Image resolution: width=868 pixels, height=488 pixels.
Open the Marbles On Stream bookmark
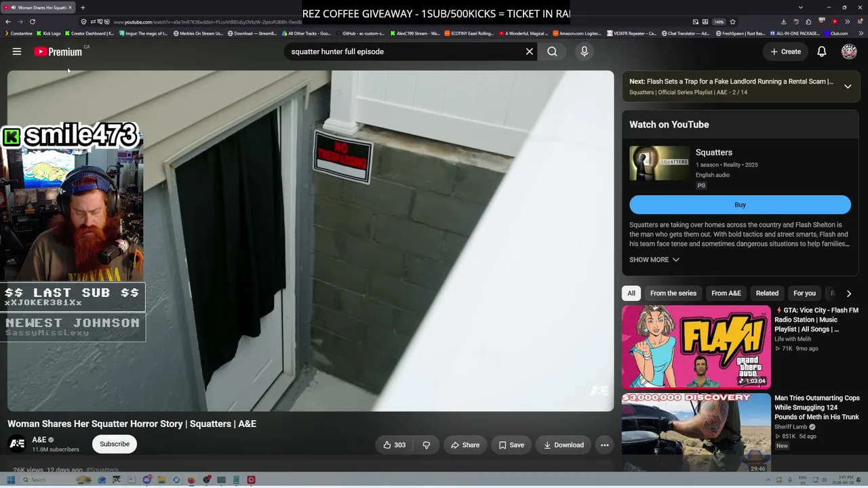pyautogui.click(x=198, y=33)
